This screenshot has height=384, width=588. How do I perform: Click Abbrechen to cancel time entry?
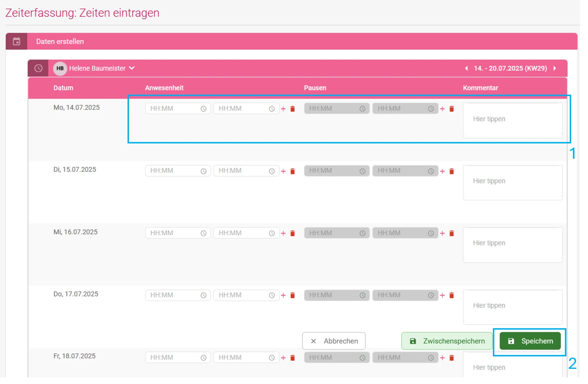tap(334, 341)
